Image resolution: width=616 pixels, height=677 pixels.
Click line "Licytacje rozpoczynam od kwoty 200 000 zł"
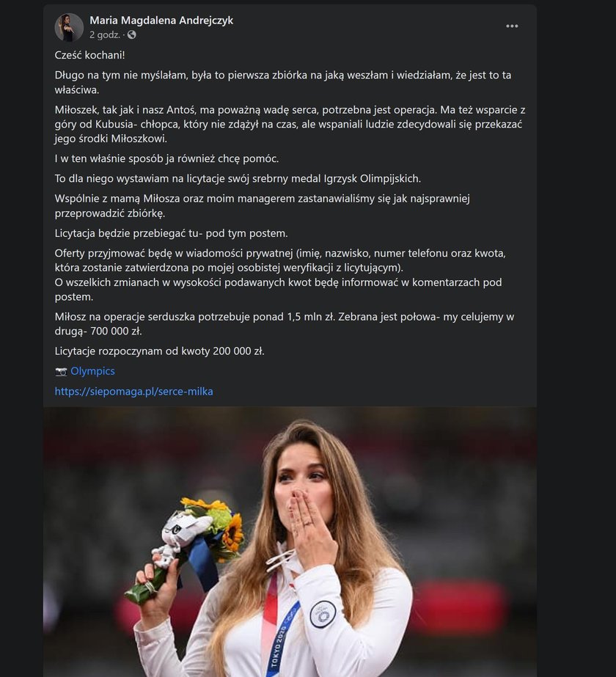coord(159,351)
